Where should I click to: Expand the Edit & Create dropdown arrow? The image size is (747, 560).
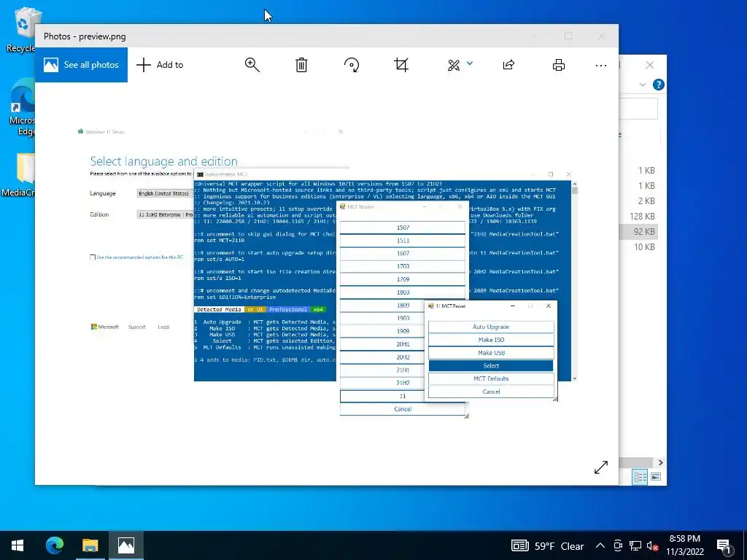click(x=470, y=63)
